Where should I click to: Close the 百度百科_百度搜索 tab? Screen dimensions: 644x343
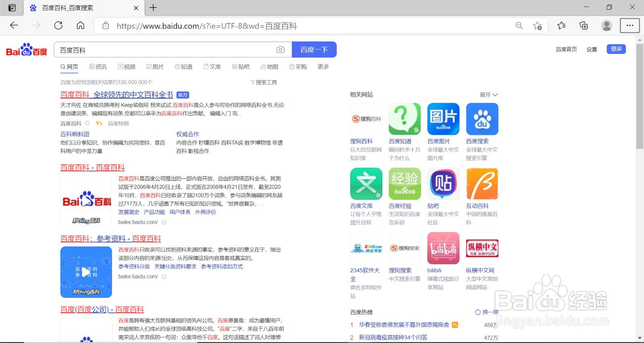[136, 8]
